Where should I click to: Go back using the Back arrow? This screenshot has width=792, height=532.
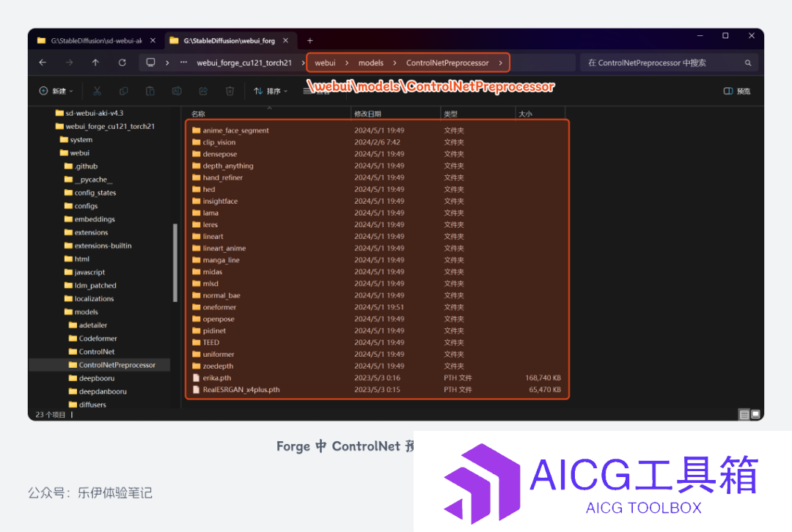43,62
